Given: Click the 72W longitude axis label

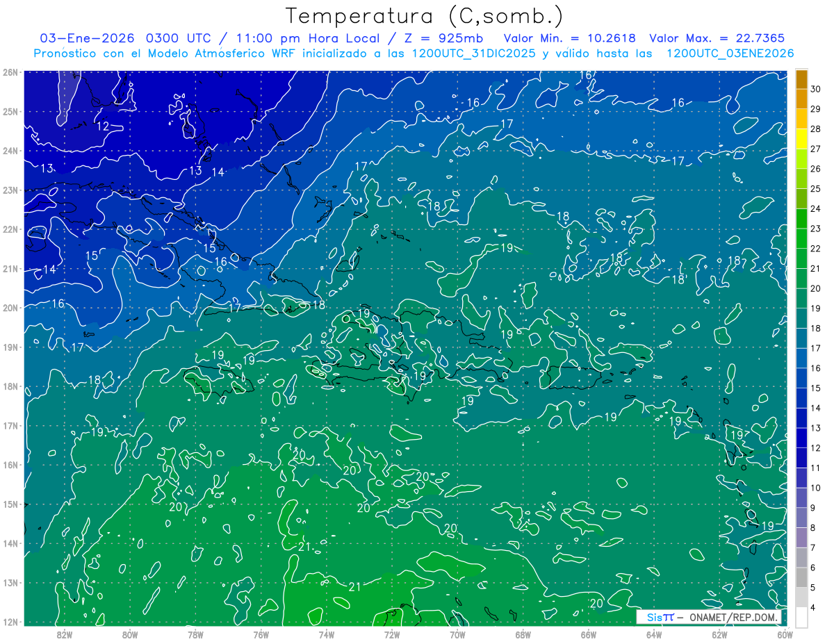Looking at the screenshot, I should coord(392,634).
